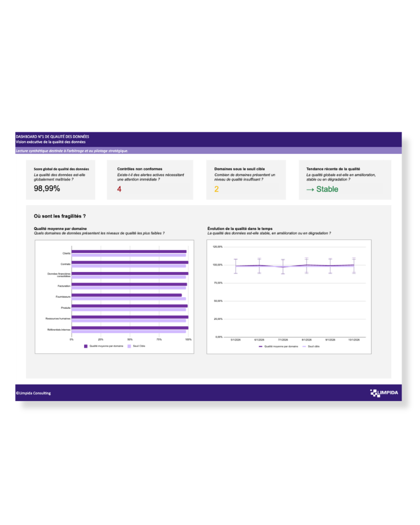Viewport: 420px width, 525px height.
Task: Click the bar chart '75%' x-axis label
Action: coord(159,340)
